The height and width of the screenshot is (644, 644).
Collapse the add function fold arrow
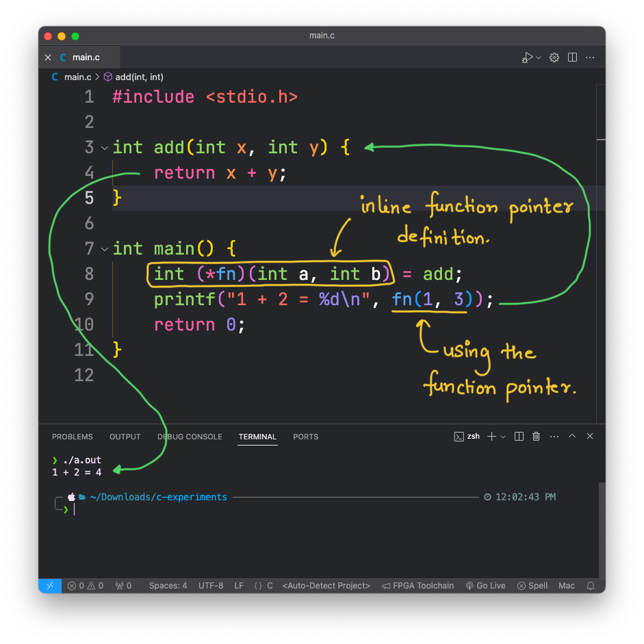(105, 148)
